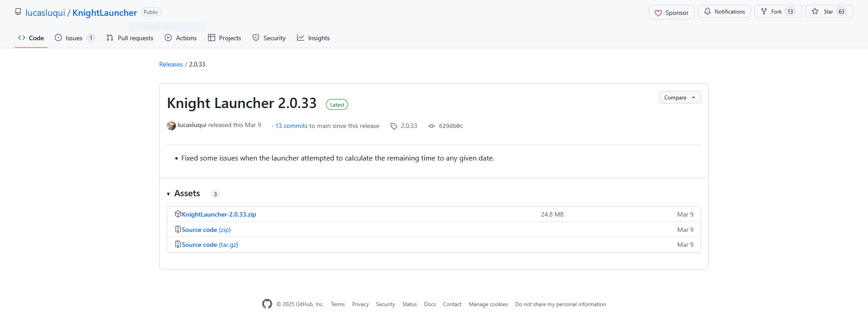Click the Sponsor button

tap(671, 12)
